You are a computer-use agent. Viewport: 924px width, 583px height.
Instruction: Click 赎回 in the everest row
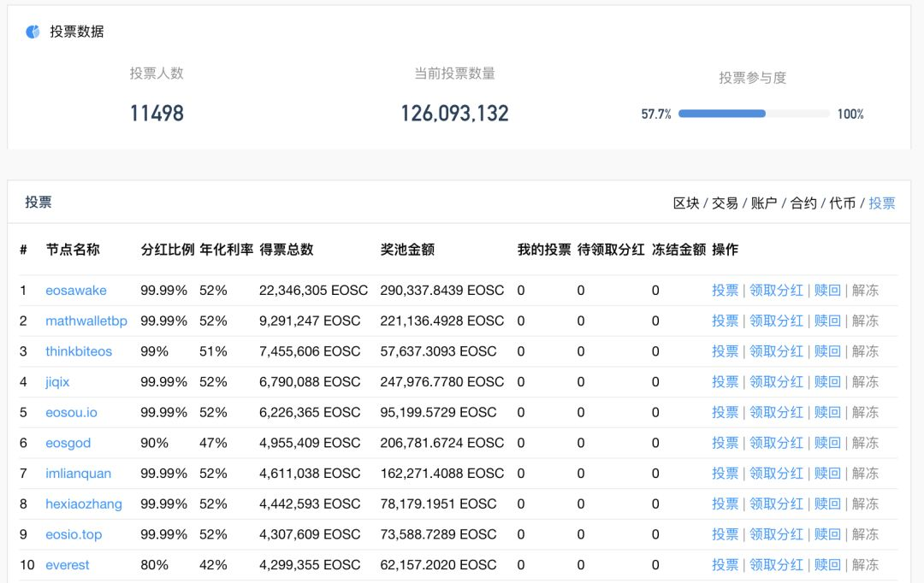(827, 565)
